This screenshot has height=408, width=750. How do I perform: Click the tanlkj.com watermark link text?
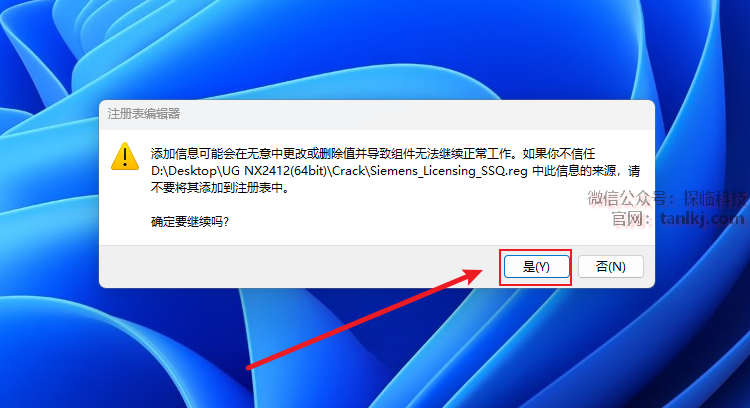(x=702, y=219)
